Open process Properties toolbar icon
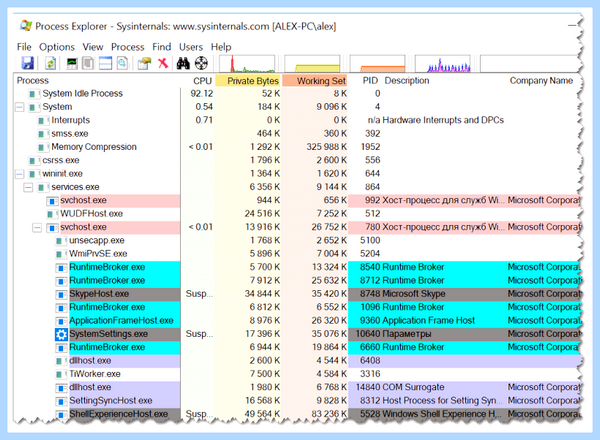Image resolution: width=600 pixels, height=440 pixels. point(144,63)
